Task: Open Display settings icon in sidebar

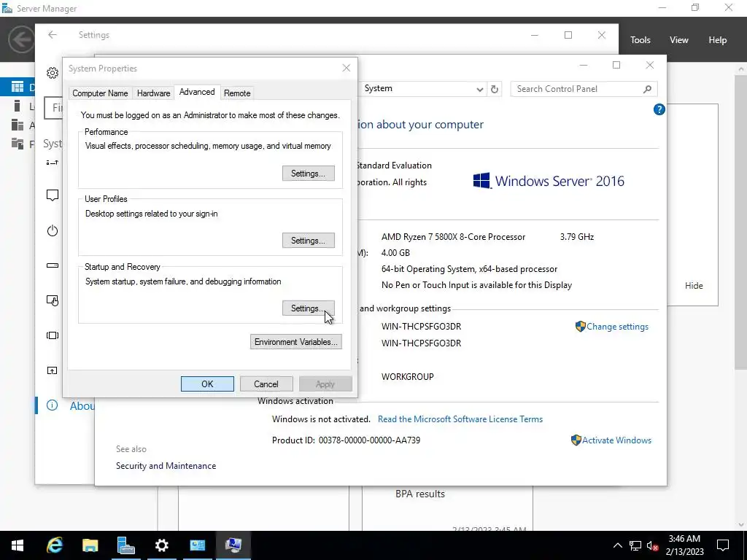Action: (x=53, y=163)
